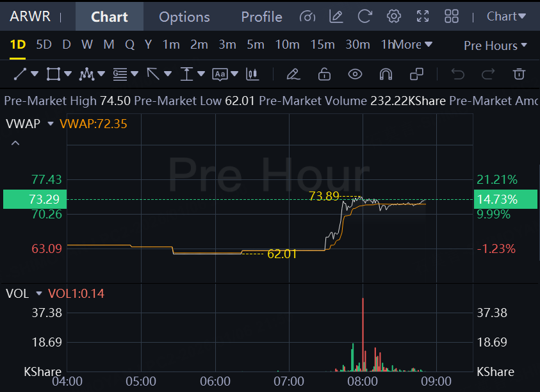This screenshot has height=392, width=540.
Task: Open the More timeframes dropdown
Action: point(413,45)
